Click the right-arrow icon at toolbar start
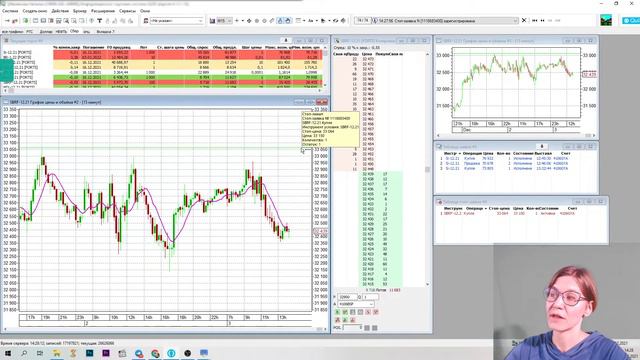640x360 pixels. coord(7,20)
